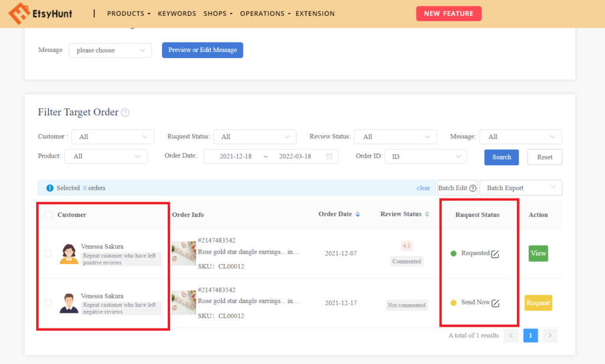
Task: Edit the Requested status via its pencil icon
Action: pos(495,254)
